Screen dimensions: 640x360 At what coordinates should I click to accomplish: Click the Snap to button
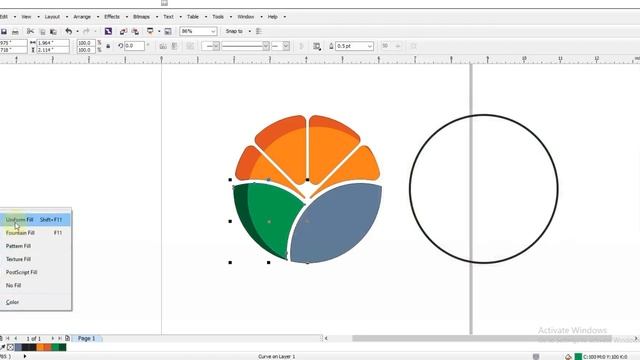coord(234,31)
